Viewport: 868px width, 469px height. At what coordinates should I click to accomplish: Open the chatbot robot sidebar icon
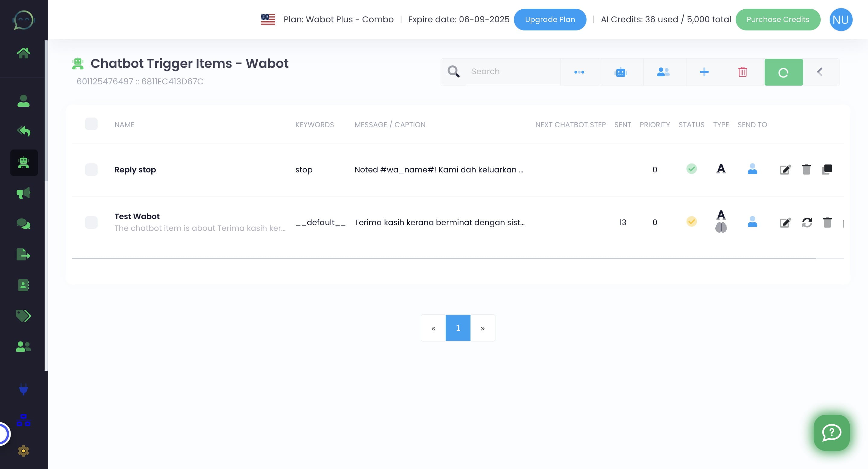point(24,163)
